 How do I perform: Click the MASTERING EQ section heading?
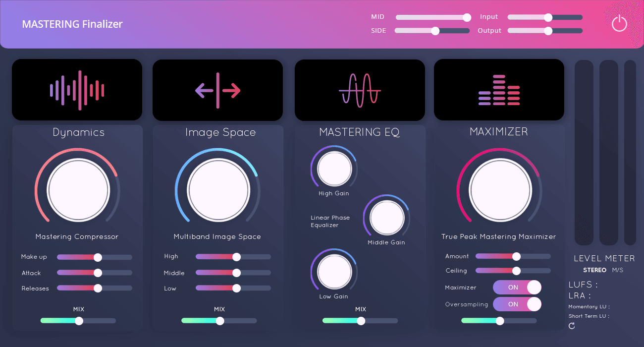[360, 132]
